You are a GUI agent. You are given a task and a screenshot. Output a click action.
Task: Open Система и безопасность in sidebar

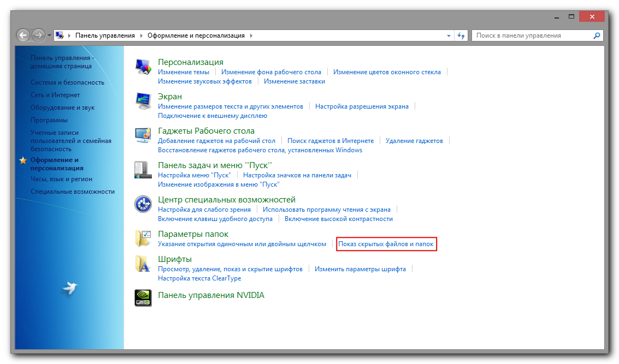68,82
